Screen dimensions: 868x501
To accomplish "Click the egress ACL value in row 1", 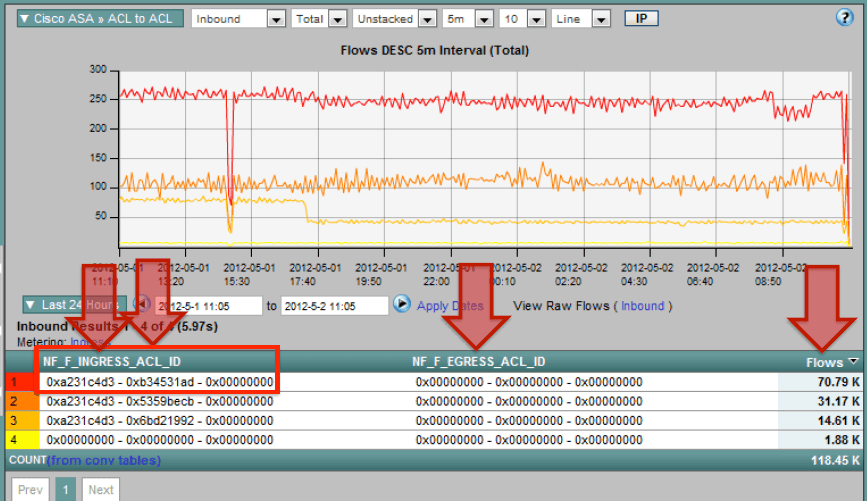I will coord(529,382).
